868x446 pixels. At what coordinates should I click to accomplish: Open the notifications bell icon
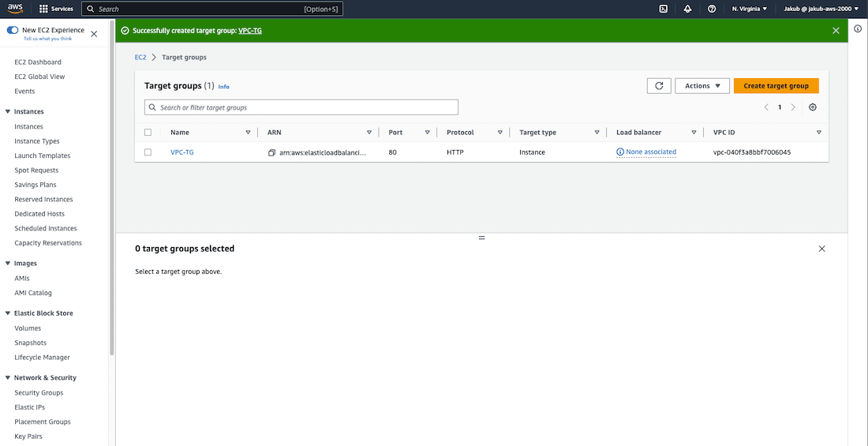click(687, 9)
